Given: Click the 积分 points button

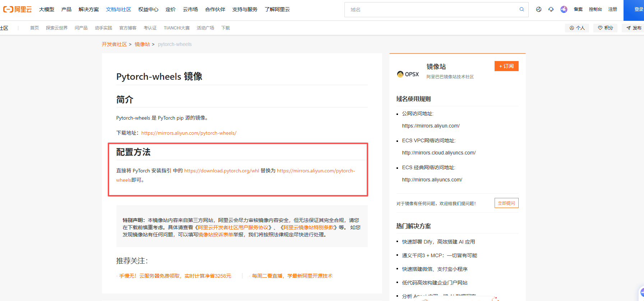Looking at the screenshot, I should [605, 28].
